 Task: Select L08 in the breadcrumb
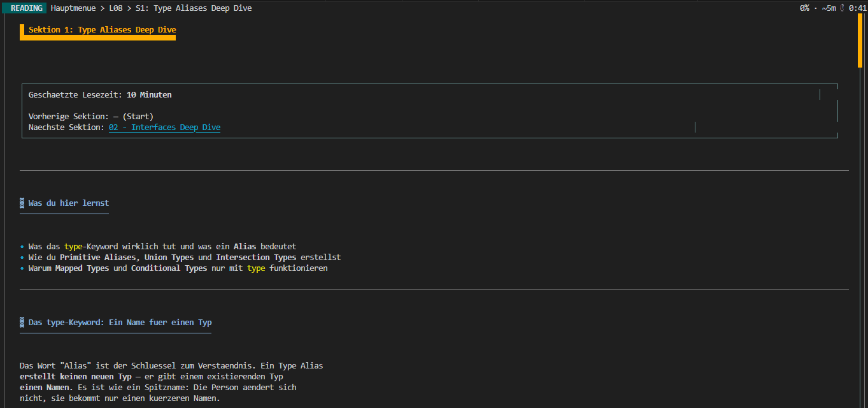[116, 8]
